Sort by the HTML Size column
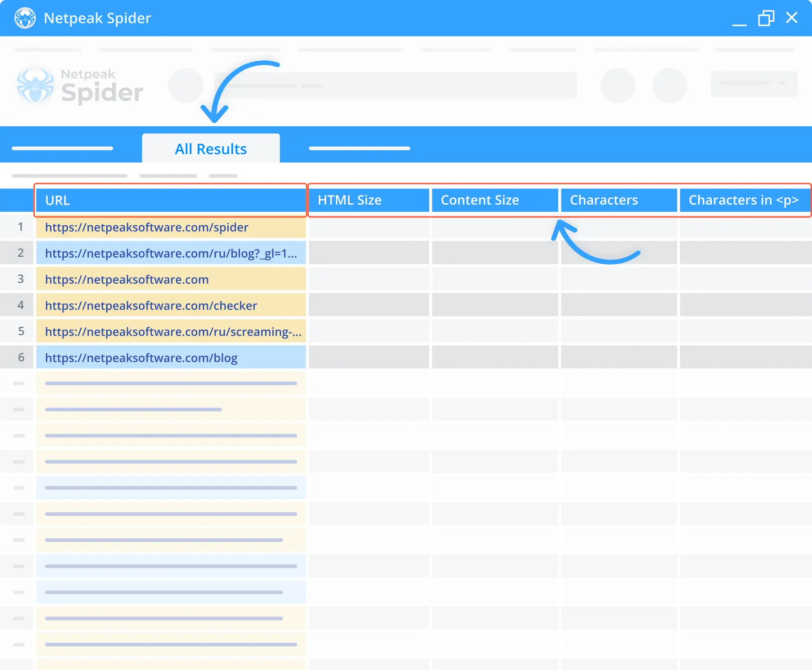This screenshot has width=812, height=670. tap(369, 200)
